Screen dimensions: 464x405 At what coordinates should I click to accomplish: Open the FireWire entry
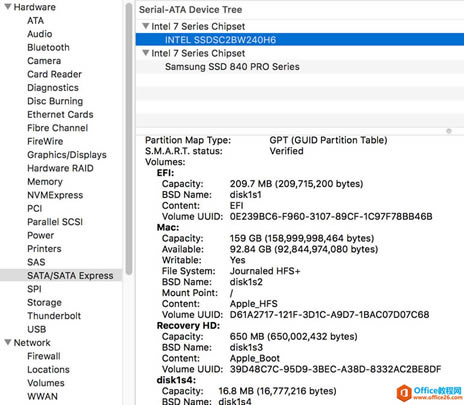tap(45, 141)
